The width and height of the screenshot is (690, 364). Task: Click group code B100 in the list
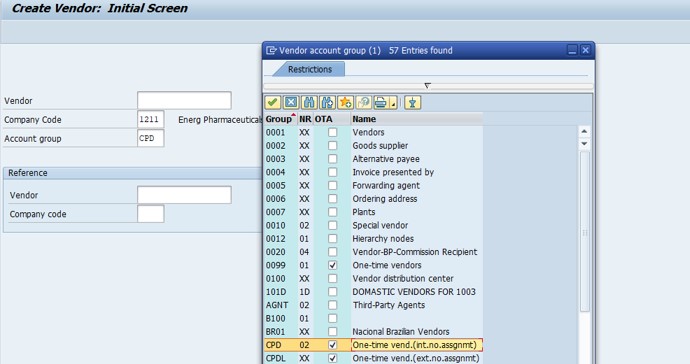275,318
